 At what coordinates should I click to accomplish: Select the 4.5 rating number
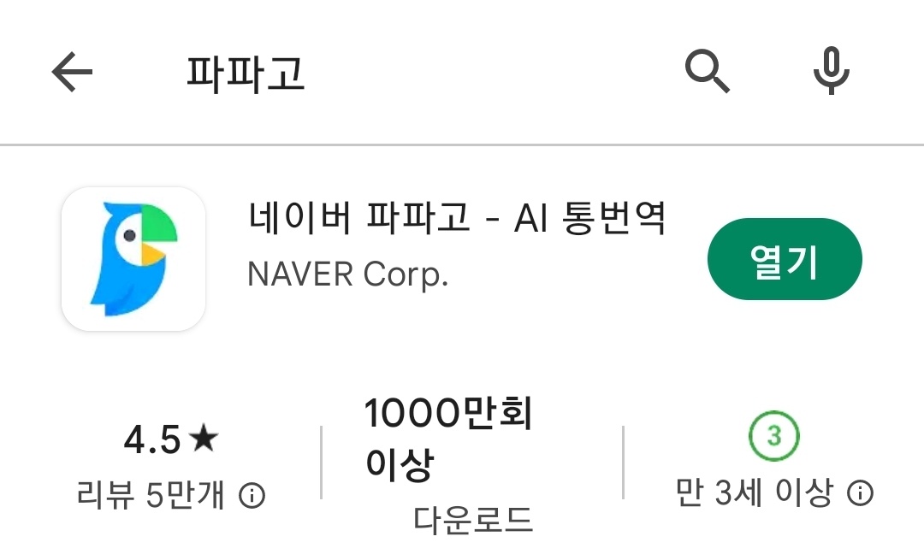(x=152, y=439)
